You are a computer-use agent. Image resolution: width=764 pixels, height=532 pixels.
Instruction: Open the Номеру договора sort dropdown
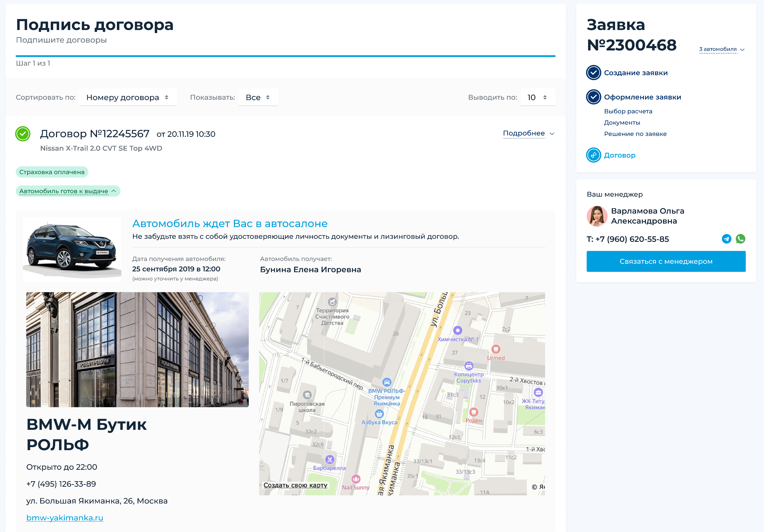click(x=128, y=97)
